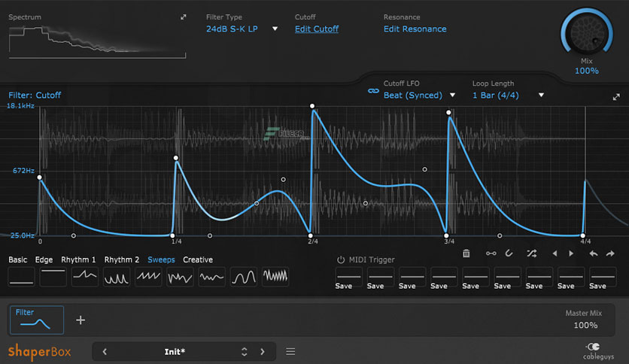This screenshot has width=629, height=364.
Task: Select the Rhythm 1 preset category
Action: tap(78, 259)
